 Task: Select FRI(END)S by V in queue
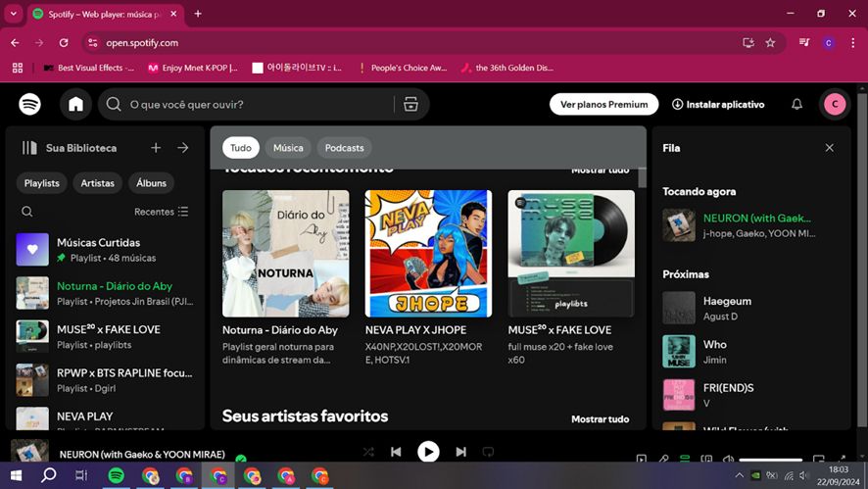click(751, 395)
